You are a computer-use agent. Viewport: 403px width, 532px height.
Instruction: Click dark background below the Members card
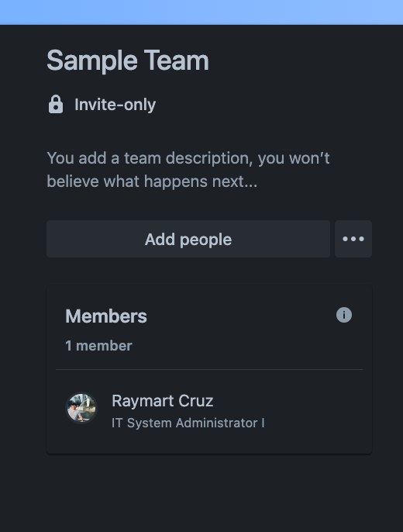pos(201,492)
